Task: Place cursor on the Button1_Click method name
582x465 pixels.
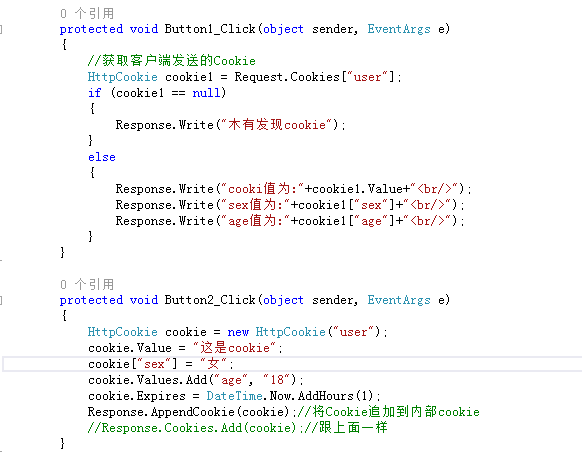Action: [x=210, y=29]
